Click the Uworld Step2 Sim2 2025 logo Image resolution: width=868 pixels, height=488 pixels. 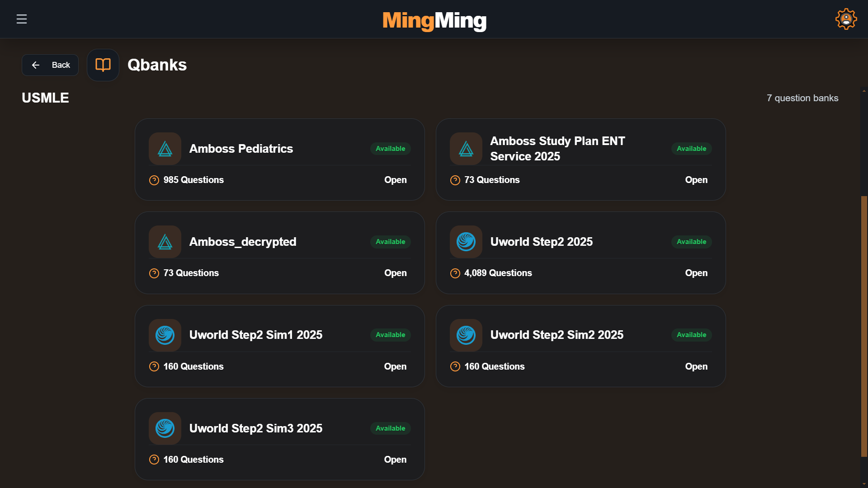(x=466, y=335)
